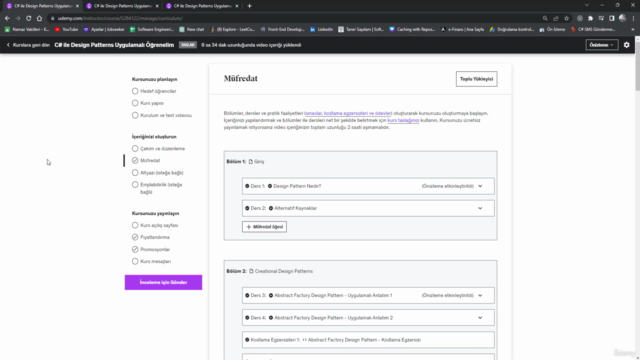Open the Namaz Vakitleri bookmark
This screenshot has width=640, height=360.
point(27,29)
